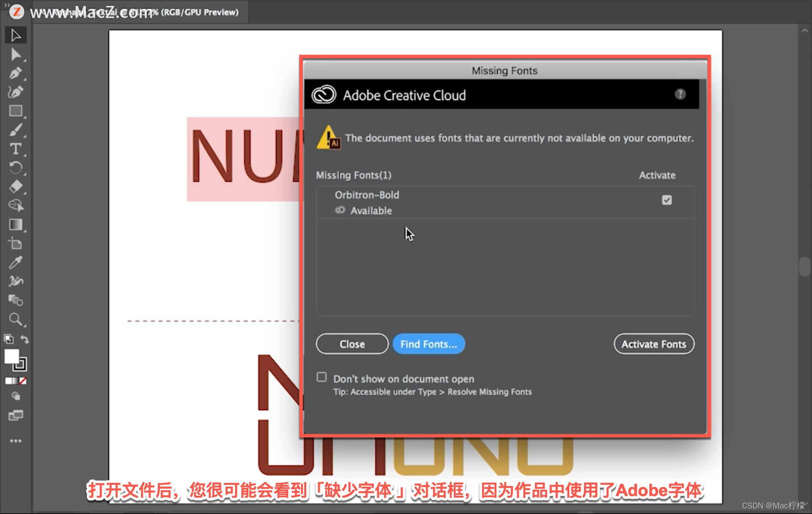Expand Edit Toolbar three dots

(x=16, y=441)
